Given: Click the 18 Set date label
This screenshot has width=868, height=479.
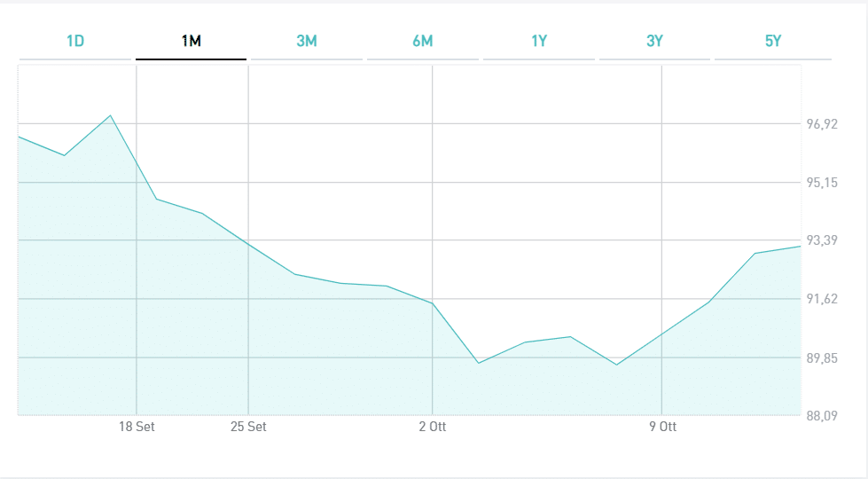Looking at the screenshot, I should click(137, 427).
